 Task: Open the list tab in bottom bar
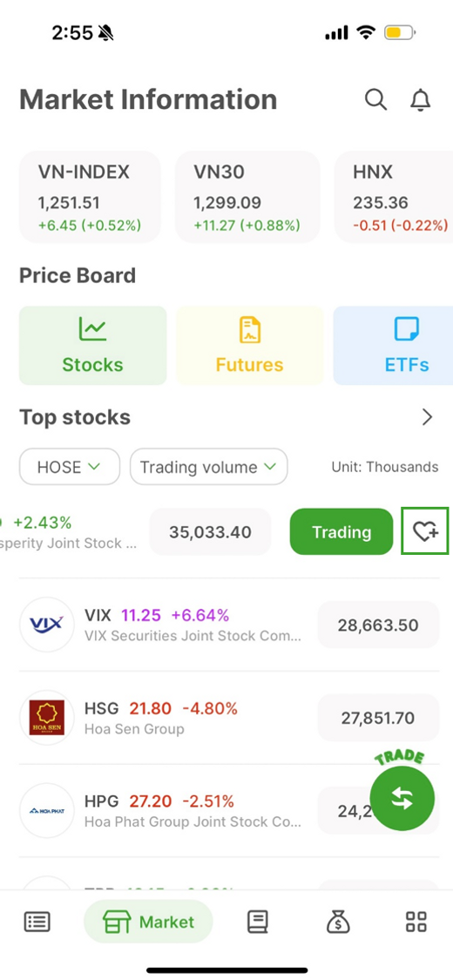[37, 922]
